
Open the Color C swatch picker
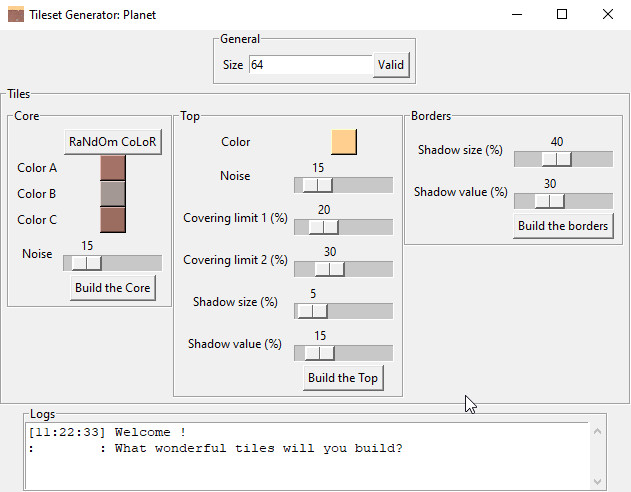[x=113, y=220]
